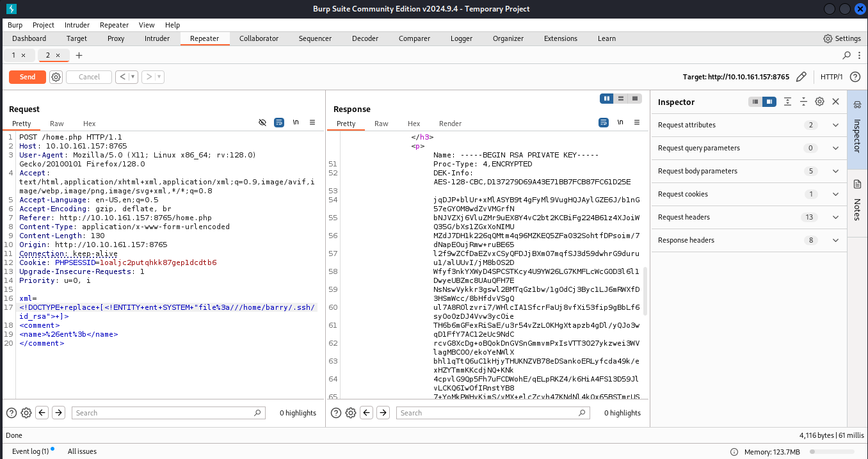
Task: Open Response search settings gear
Action: point(351,413)
